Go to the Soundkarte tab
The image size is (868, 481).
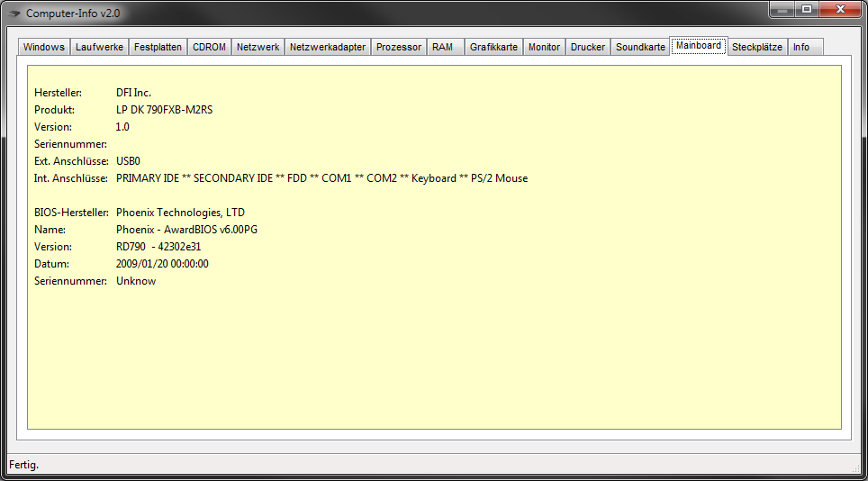pyautogui.click(x=640, y=47)
